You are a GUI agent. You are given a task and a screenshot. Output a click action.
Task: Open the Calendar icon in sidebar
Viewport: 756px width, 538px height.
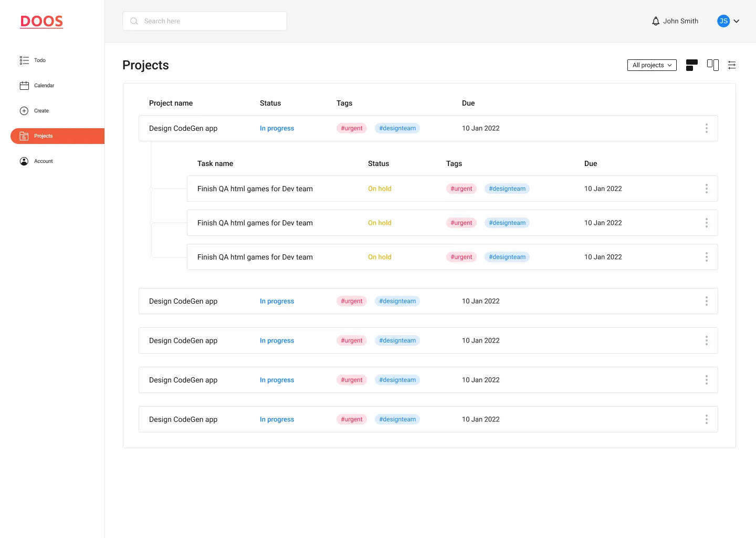point(24,86)
